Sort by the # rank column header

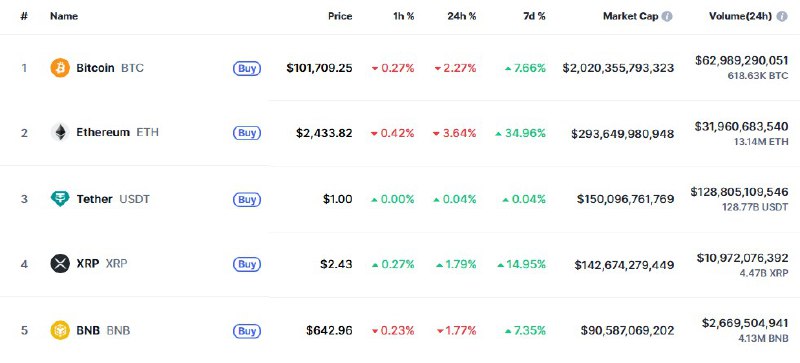tap(24, 16)
